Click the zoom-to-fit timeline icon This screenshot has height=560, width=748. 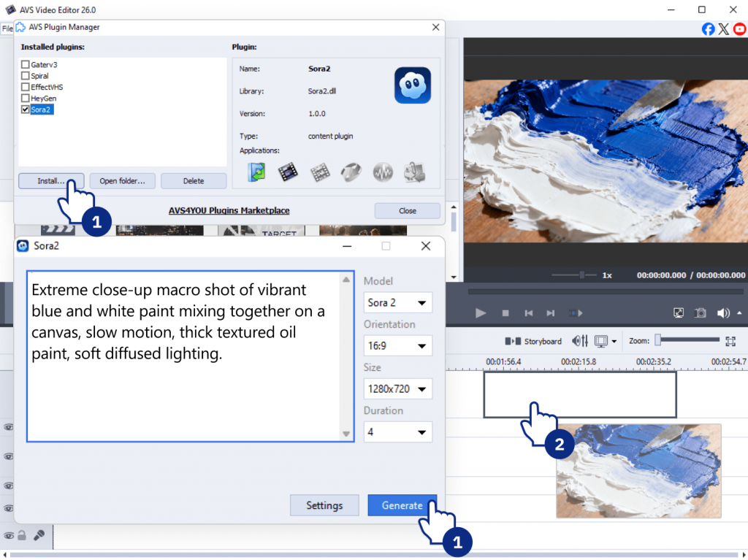[x=730, y=341]
